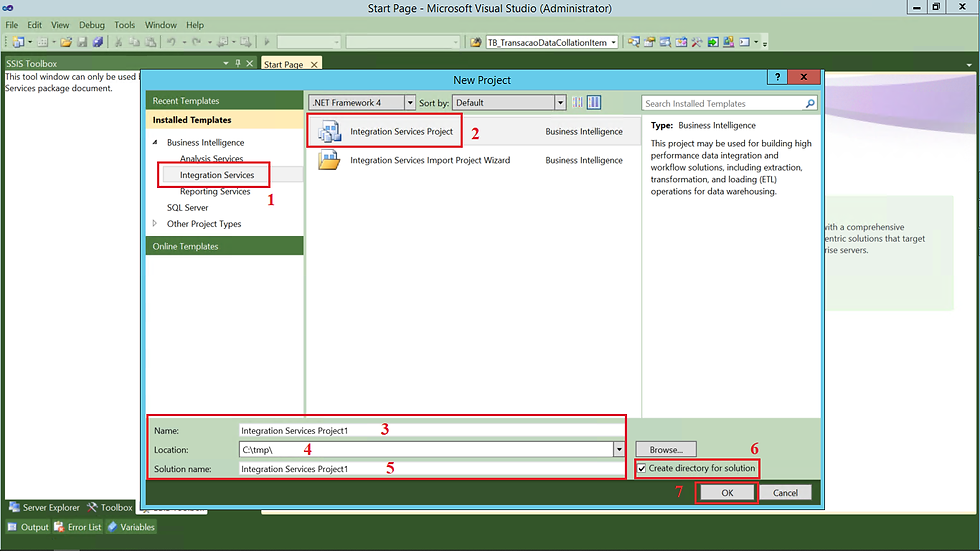Screen dimensions: 980x551
Task: Open the Help menu
Action: click(195, 25)
